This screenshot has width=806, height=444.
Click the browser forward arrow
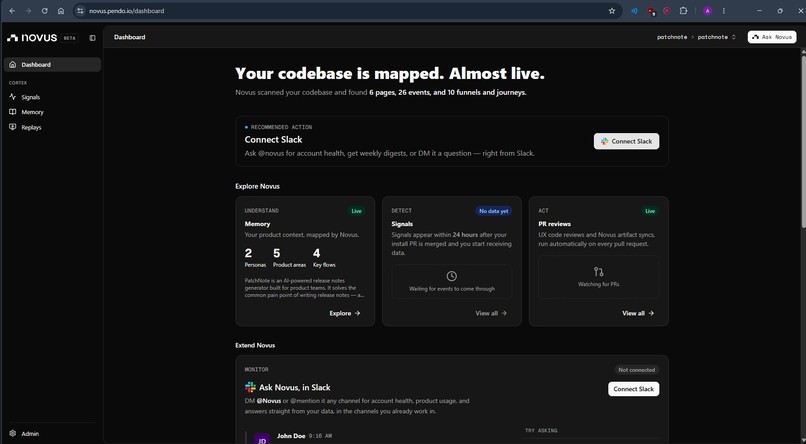click(x=28, y=11)
